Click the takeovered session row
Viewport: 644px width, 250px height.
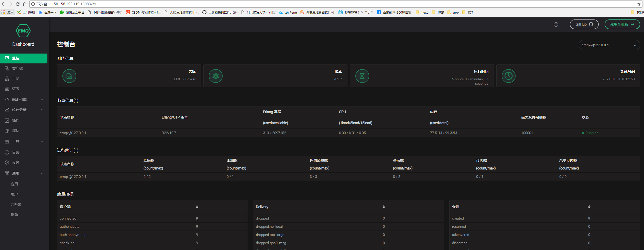(544, 235)
